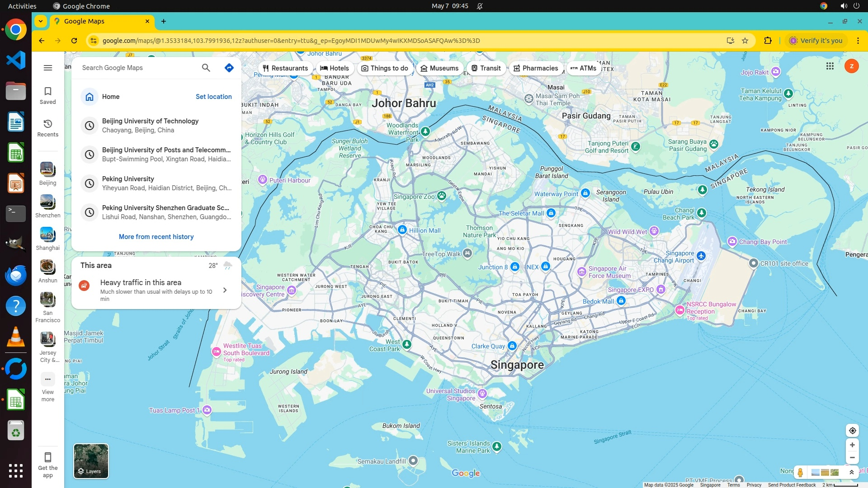Focus the Search Google Maps field
The height and width of the screenshot is (488, 868).
click(136, 68)
